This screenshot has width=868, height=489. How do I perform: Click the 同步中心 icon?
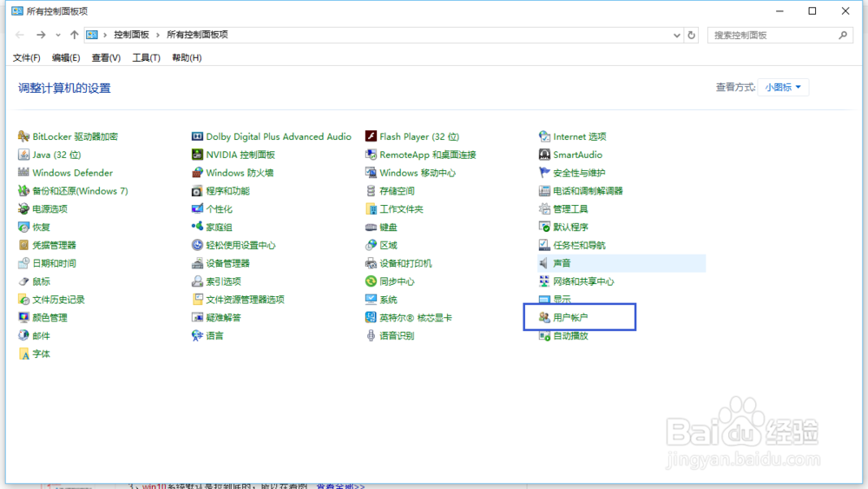[371, 281]
